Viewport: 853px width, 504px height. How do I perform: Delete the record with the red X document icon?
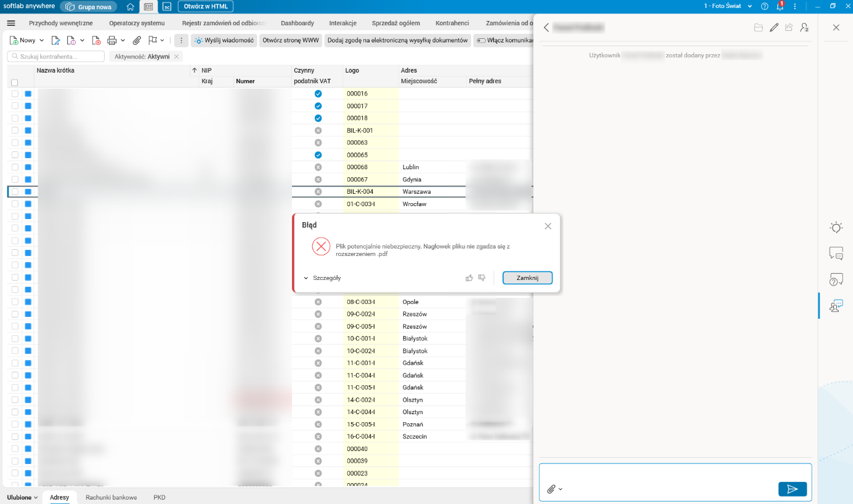tap(96, 41)
